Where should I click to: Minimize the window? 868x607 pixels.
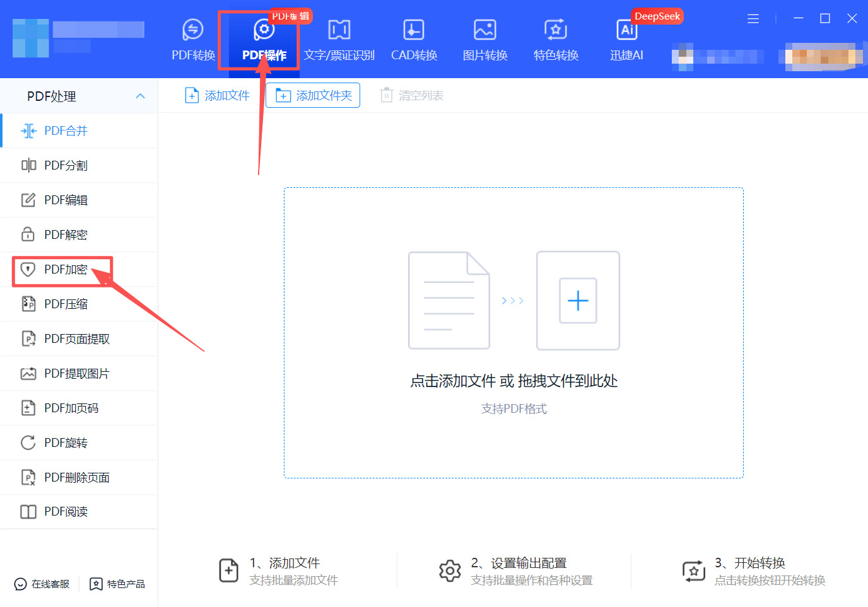point(799,18)
